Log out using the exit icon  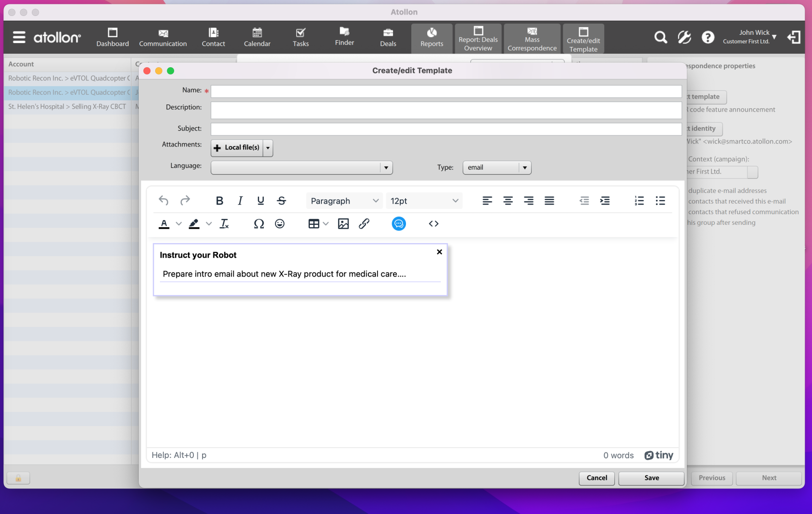point(794,37)
